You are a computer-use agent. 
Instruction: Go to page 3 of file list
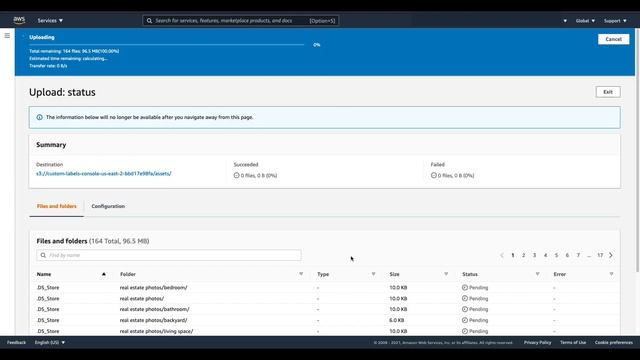click(x=534, y=255)
